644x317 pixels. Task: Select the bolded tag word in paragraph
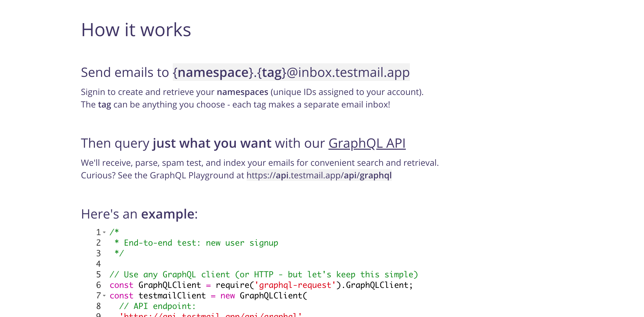tap(104, 104)
